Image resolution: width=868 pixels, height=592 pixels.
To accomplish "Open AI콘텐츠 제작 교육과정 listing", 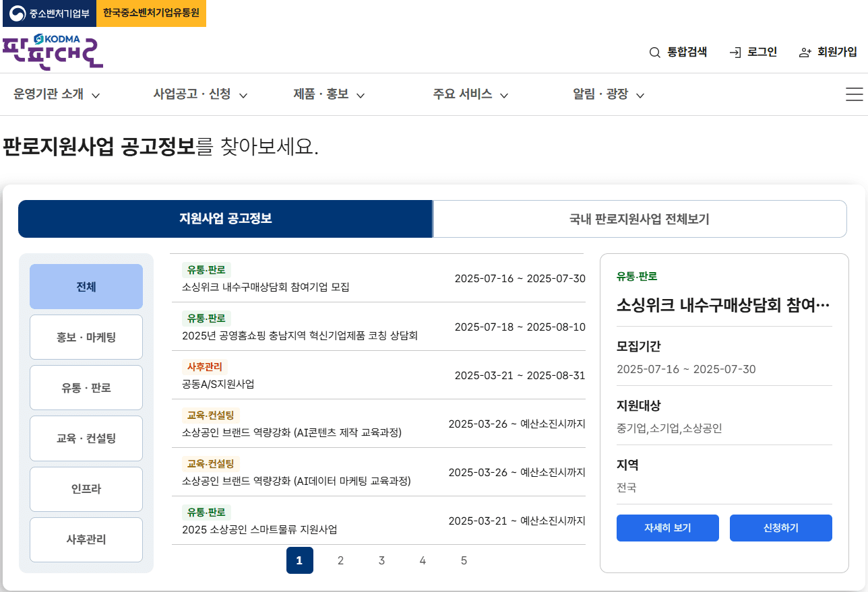I will (x=292, y=432).
